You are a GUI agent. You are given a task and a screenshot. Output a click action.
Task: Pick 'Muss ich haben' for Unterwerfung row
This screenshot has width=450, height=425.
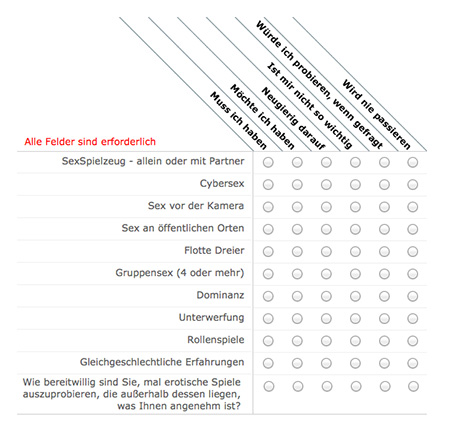tap(268, 319)
